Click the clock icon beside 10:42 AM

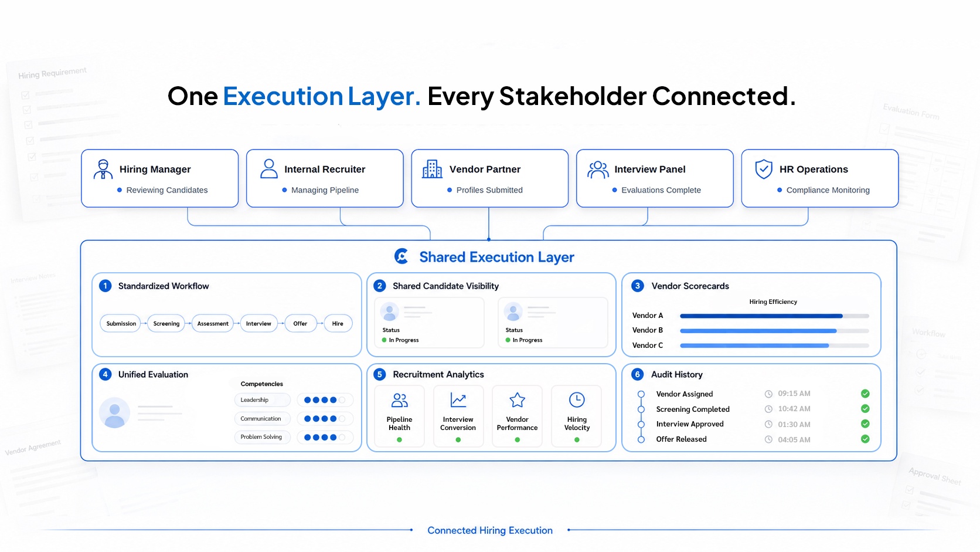click(x=768, y=409)
